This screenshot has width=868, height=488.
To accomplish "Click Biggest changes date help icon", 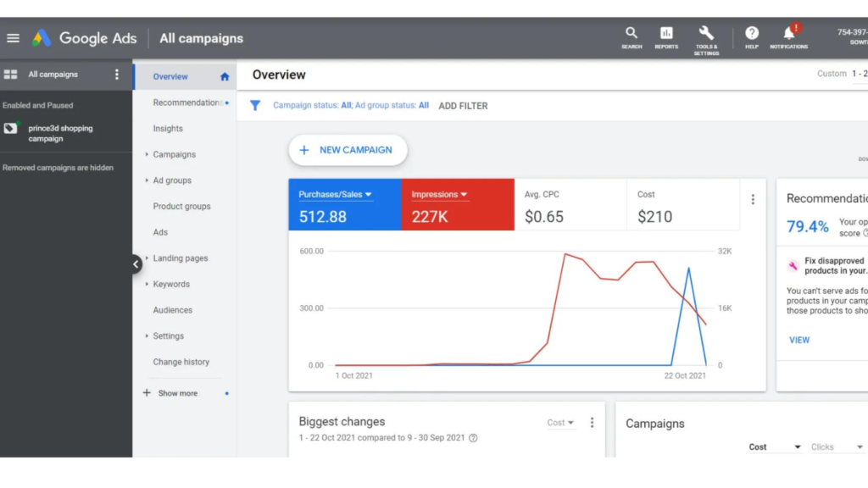I will 473,438.
